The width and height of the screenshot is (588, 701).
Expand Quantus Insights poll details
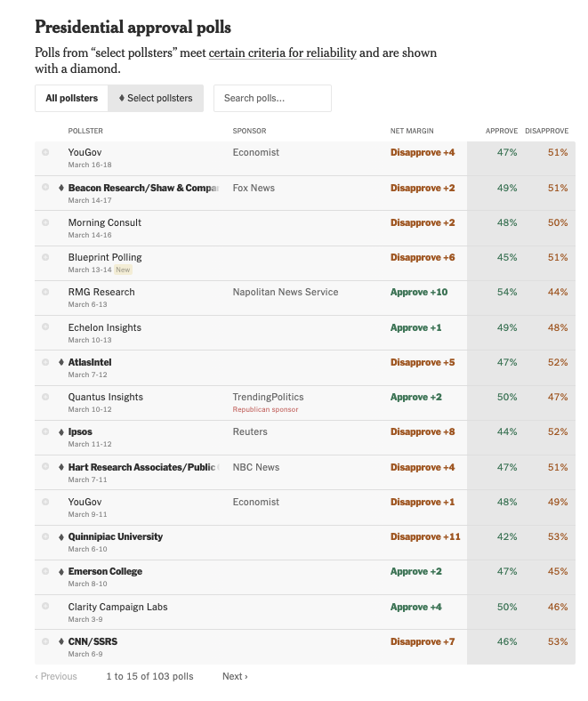[45, 397]
